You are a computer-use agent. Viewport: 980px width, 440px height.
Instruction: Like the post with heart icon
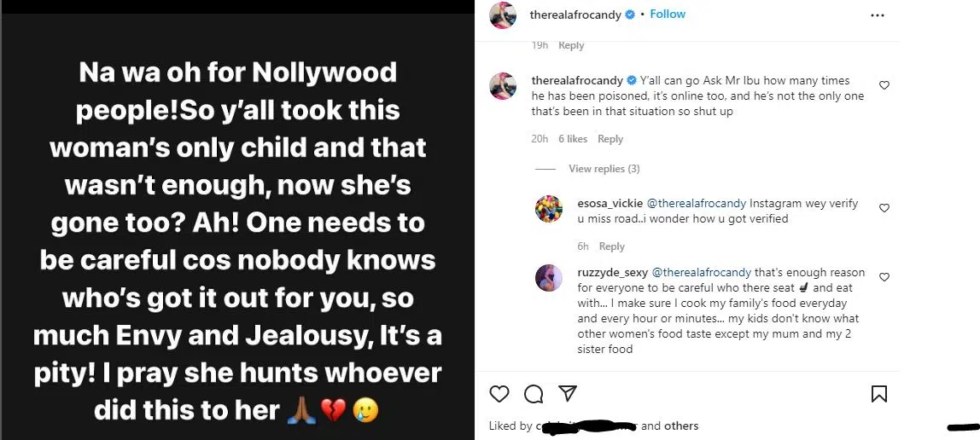click(499, 393)
